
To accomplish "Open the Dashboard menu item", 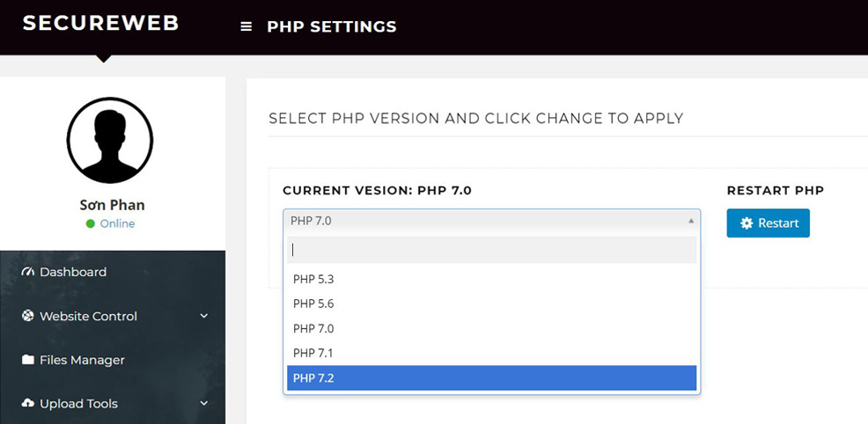I will point(73,272).
